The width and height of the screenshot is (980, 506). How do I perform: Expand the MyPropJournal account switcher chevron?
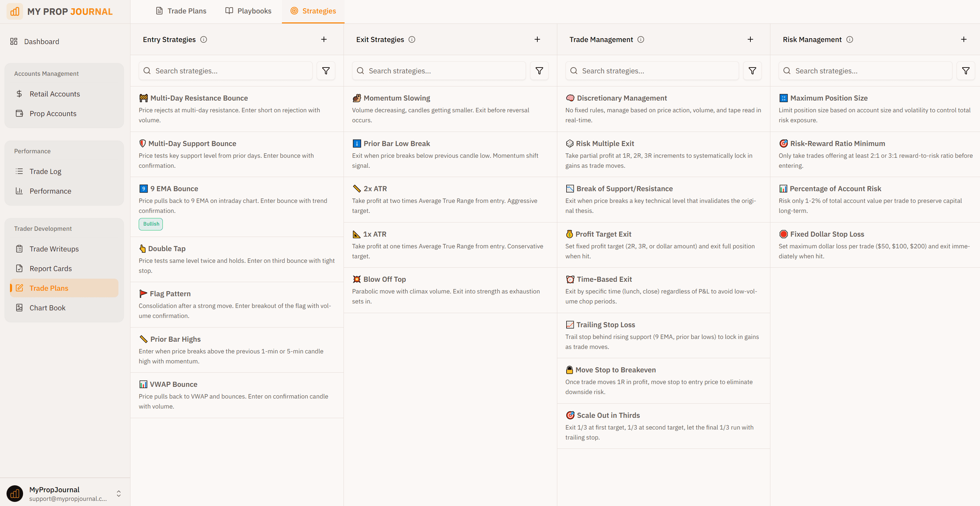(x=119, y=494)
